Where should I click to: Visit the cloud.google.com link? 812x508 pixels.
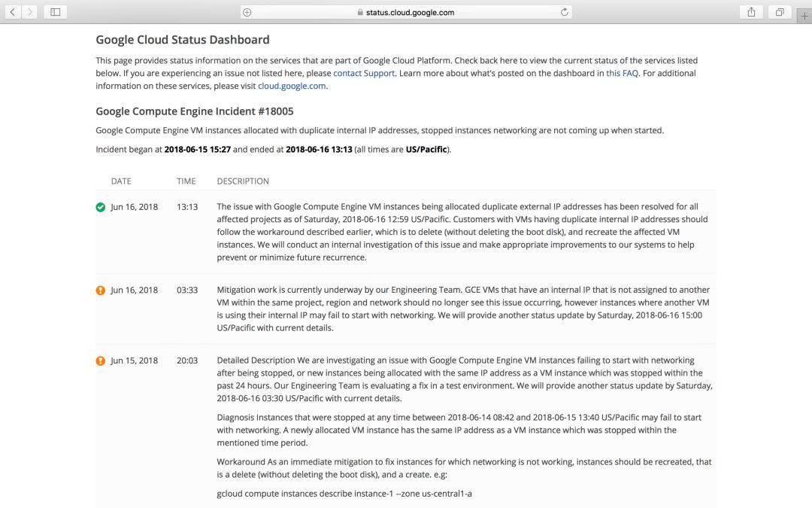(x=292, y=86)
